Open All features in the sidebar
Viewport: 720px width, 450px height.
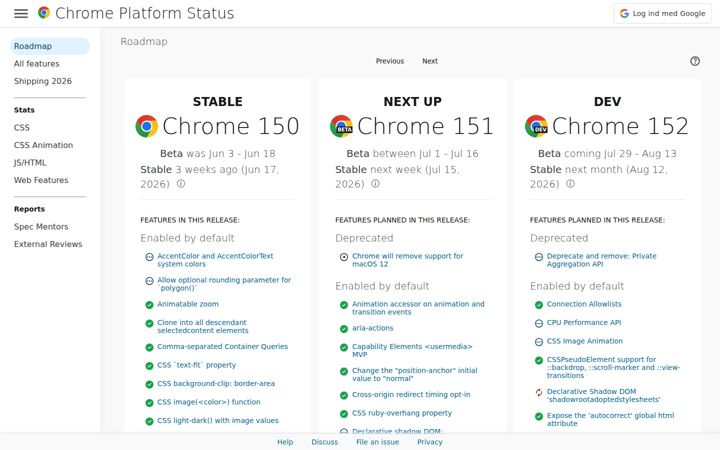point(36,64)
